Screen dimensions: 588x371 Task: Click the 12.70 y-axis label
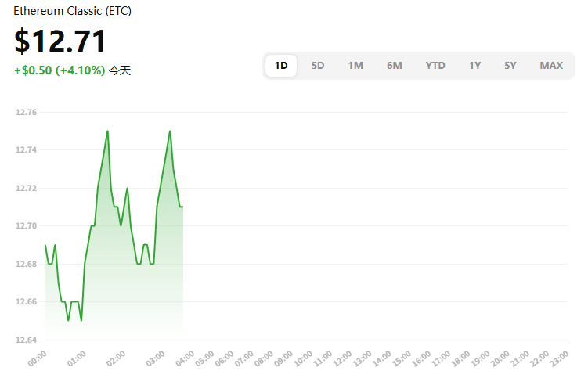[27, 225]
